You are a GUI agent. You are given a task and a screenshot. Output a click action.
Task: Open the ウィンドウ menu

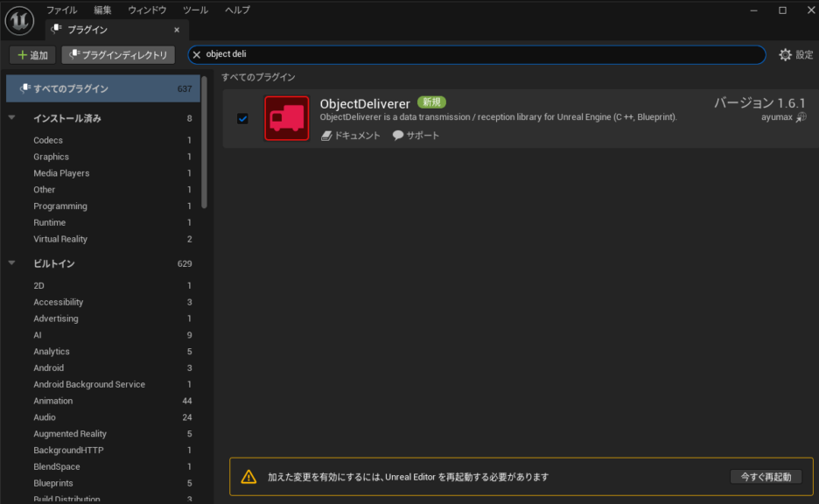click(147, 10)
